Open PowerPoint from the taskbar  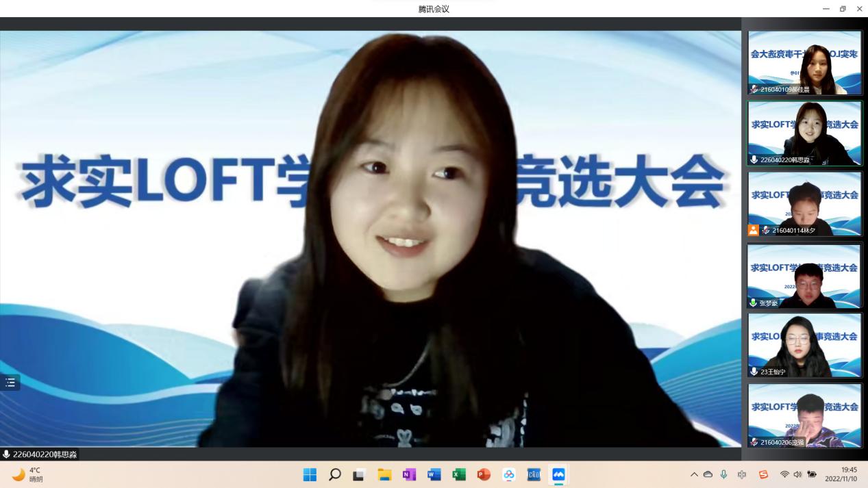pyautogui.click(x=484, y=474)
